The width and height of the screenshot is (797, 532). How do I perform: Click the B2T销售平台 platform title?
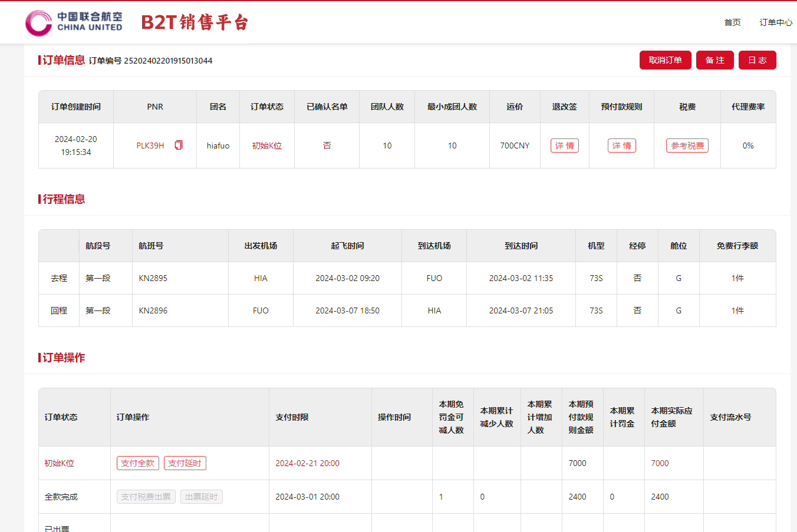pos(195,22)
